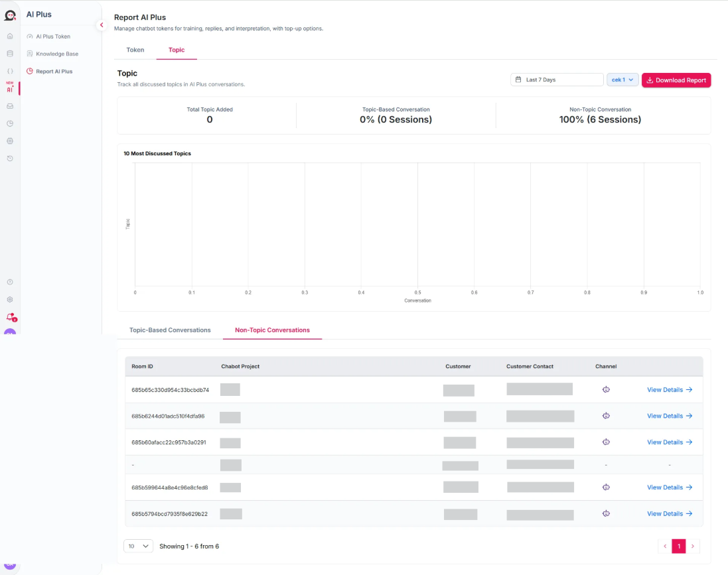Open Knowledge Base in the AI Plus menu
728x575 pixels.
pos(56,54)
